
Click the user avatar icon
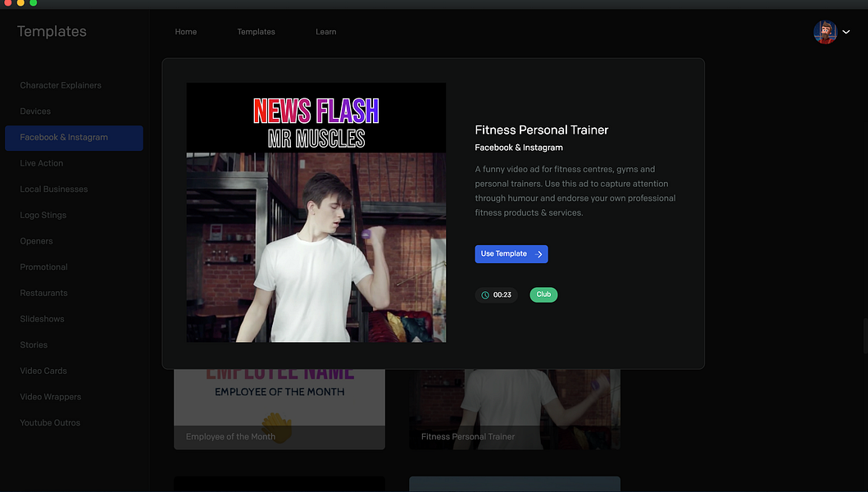point(825,32)
